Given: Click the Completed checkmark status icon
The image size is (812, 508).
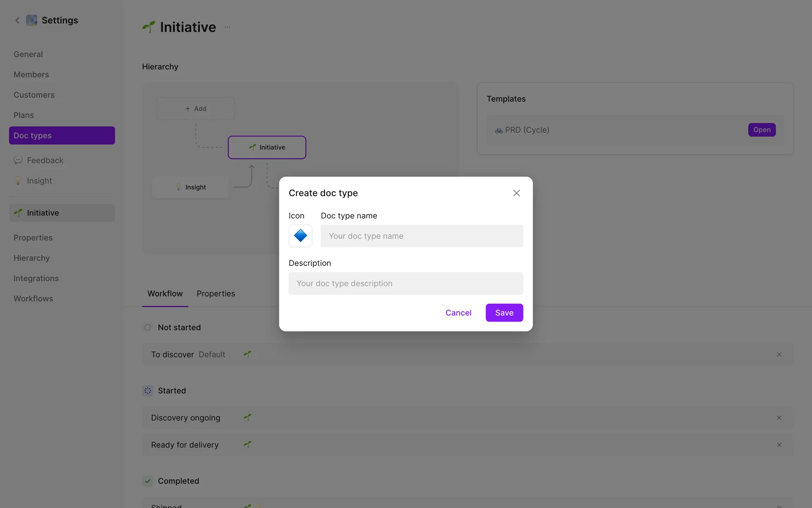Looking at the screenshot, I should click(148, 481).
